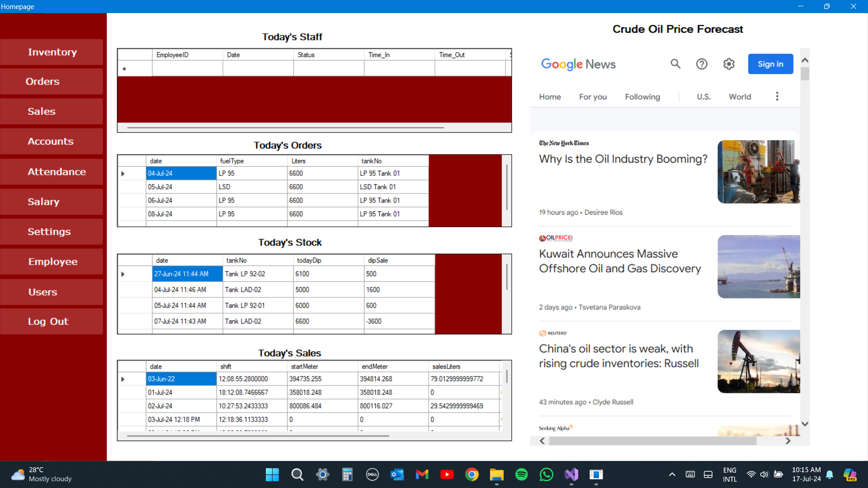Viewport: 868px width, 488px height.
Task: Click news panel scroll down arrow
Action: pos(805,424)
